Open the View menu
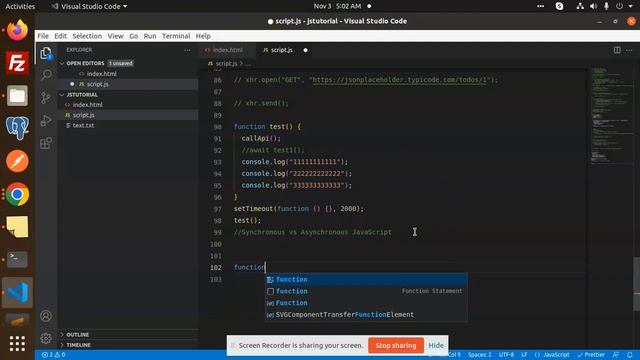Screen dimensions: 640x360 [116, 36]
